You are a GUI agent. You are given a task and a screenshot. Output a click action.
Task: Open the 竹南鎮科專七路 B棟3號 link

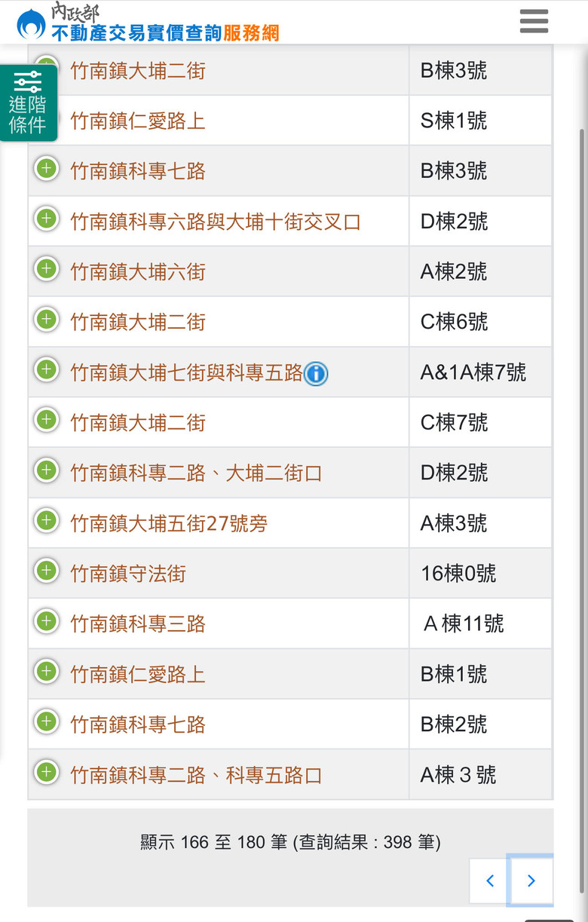pyautogui.click(x=138, y=171)
